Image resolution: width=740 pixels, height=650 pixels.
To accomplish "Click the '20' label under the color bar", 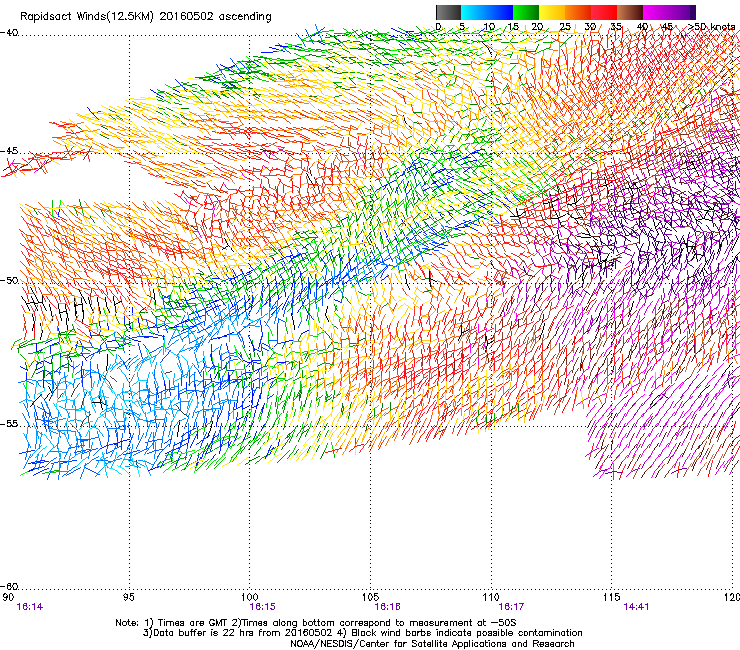I will click(x=537, y=26).
